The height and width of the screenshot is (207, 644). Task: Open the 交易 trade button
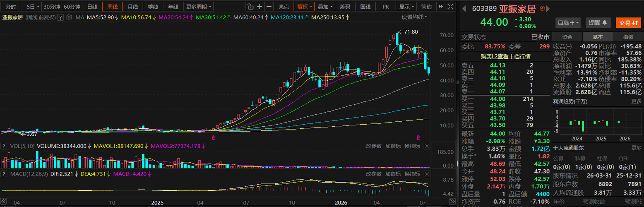pos(628,23)
